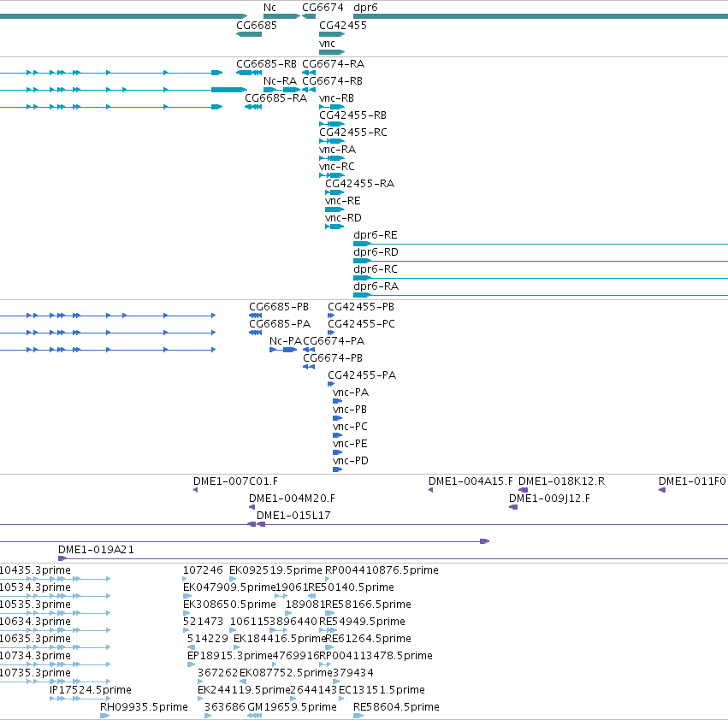Click the vnc-PE protein label
The width and height of the screenshot is (728, 720).
pos(350,443)
